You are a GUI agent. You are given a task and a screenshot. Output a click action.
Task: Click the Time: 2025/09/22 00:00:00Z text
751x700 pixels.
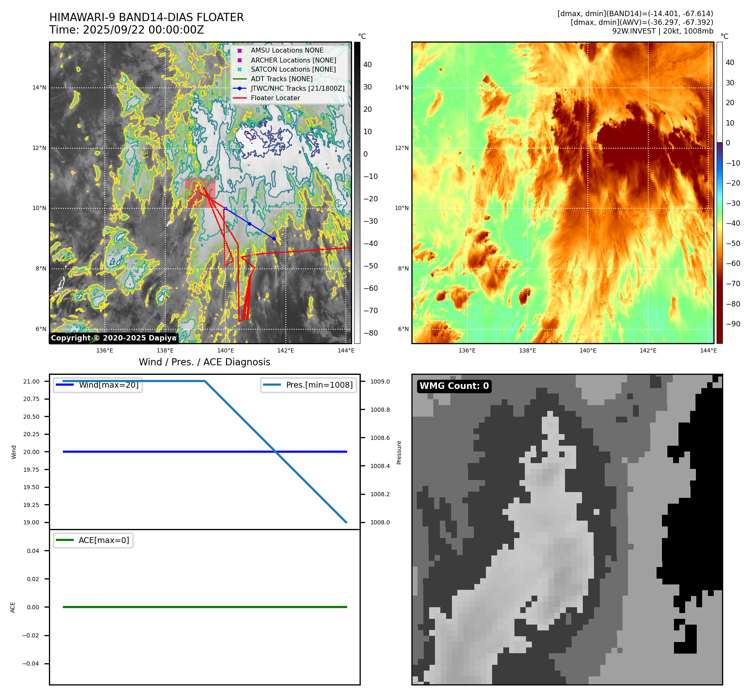click(x=127, y=30)
